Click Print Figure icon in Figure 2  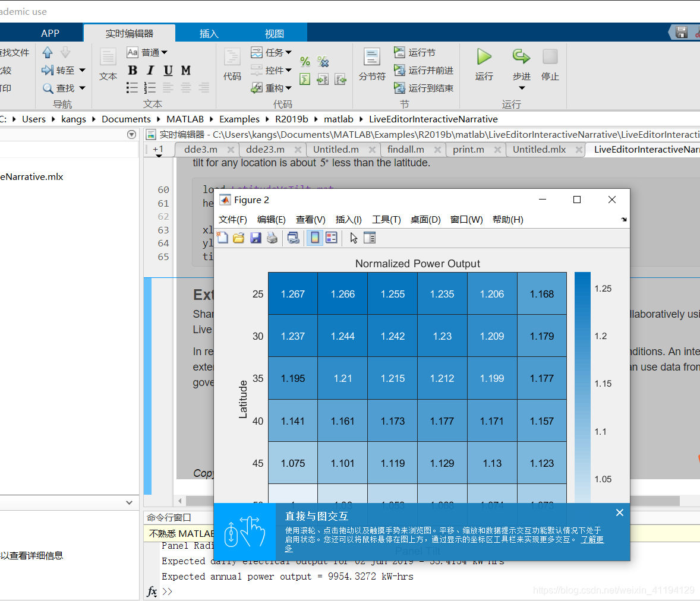(272, 238)
